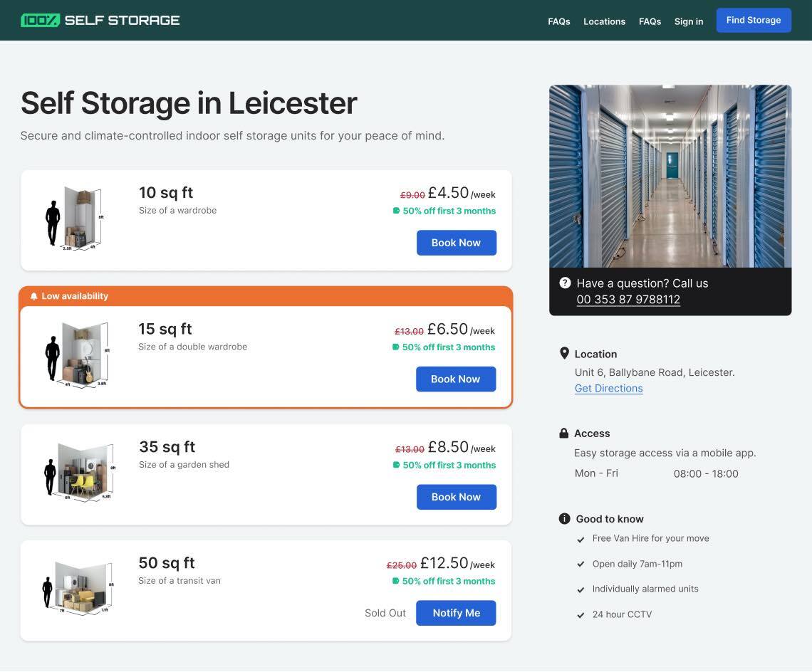812x672 pixels.
Task: Open Locations in the navigation bar
Action: [x=604, y=21]
